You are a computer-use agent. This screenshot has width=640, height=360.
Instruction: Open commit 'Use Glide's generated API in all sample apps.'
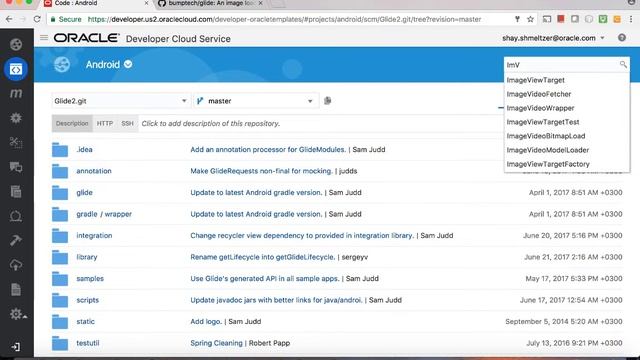(264, 279)
